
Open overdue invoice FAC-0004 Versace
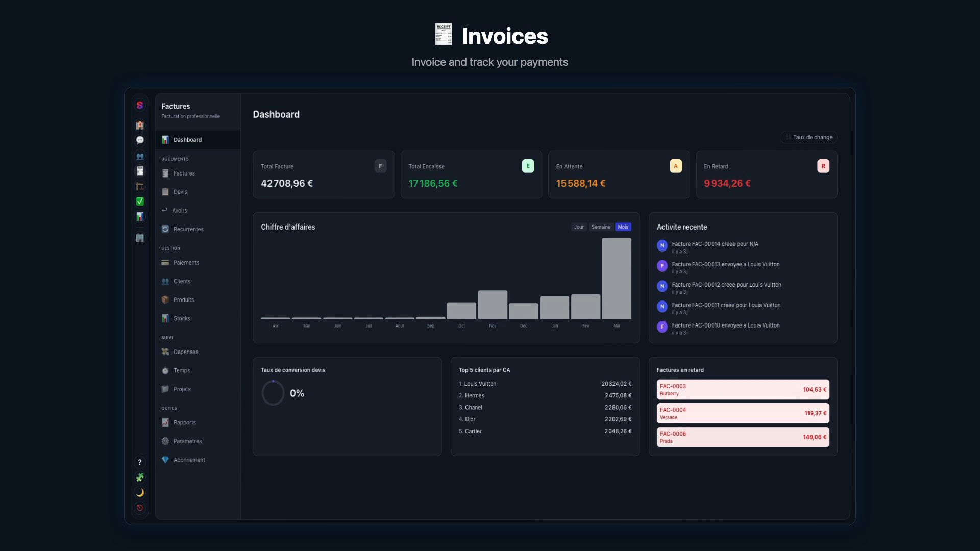(743, 413)
